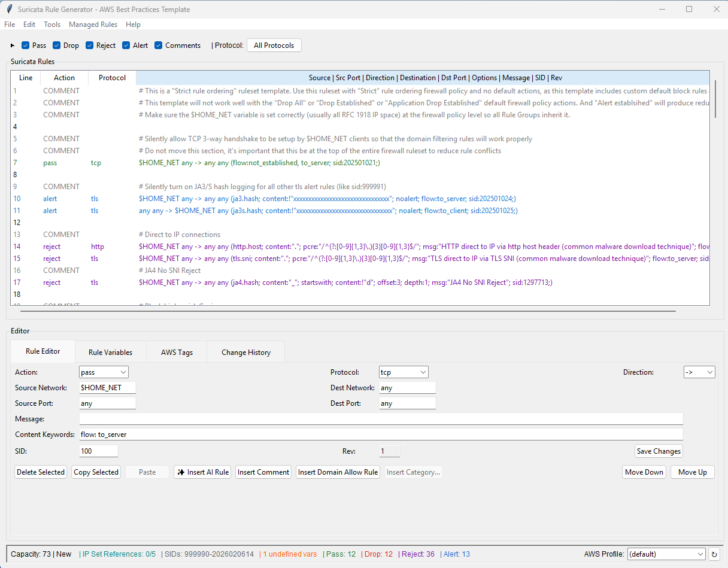
Task: Select line 17 JA4 No SNI Reject rule
Action: (360, 283)
